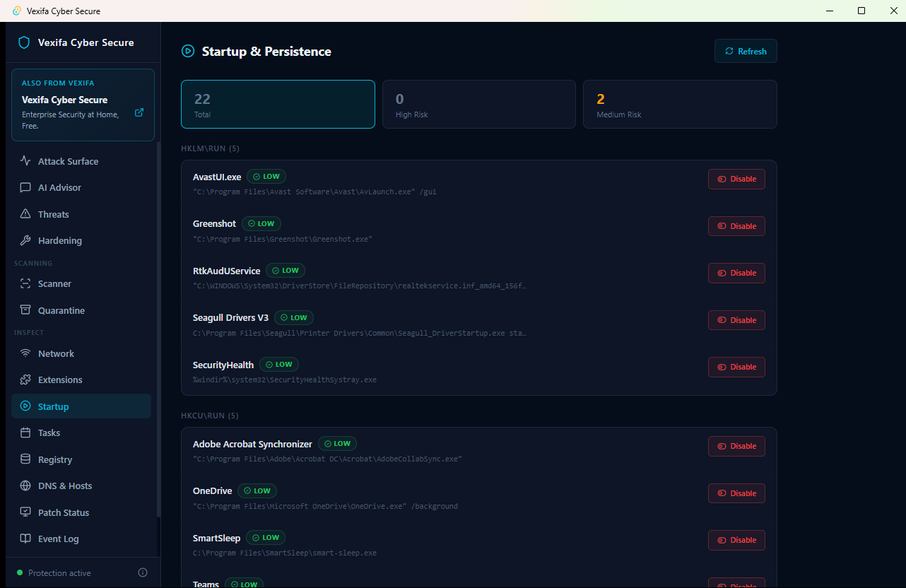
Task: Navigate to the Hardening page
Action: (81, 240)
